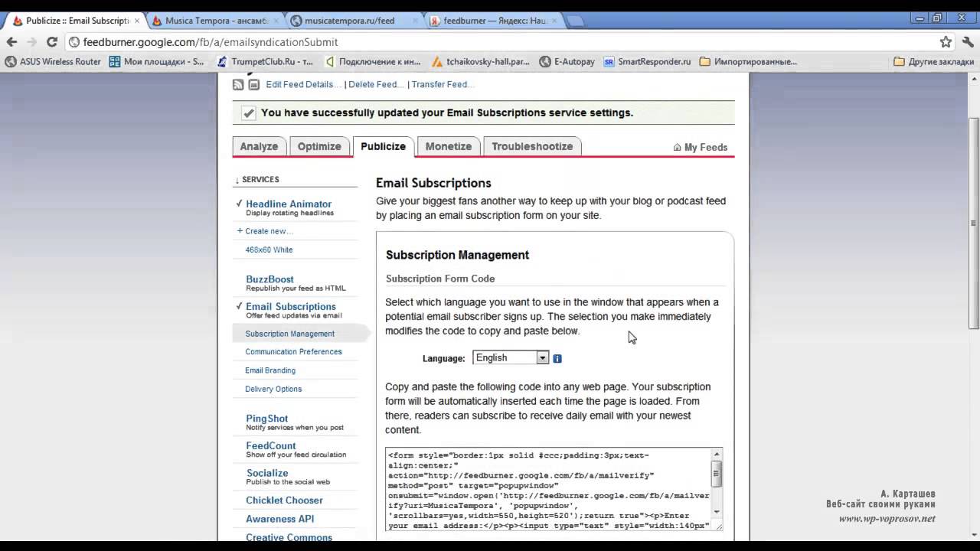
Task: Open Delivery Options
Action: (x=273, y=389)
